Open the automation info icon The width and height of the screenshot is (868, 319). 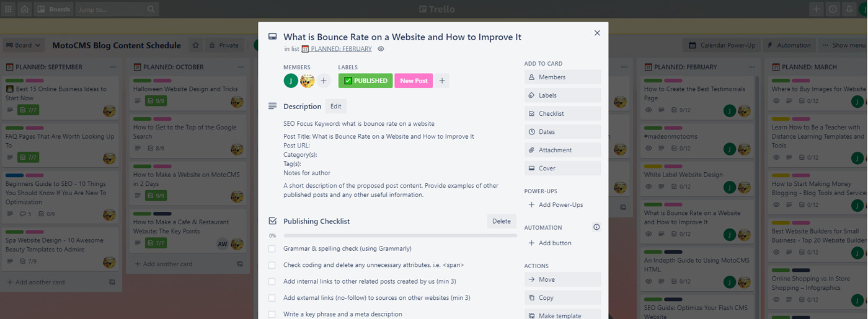pyautogui.click(x=596, y=227)
